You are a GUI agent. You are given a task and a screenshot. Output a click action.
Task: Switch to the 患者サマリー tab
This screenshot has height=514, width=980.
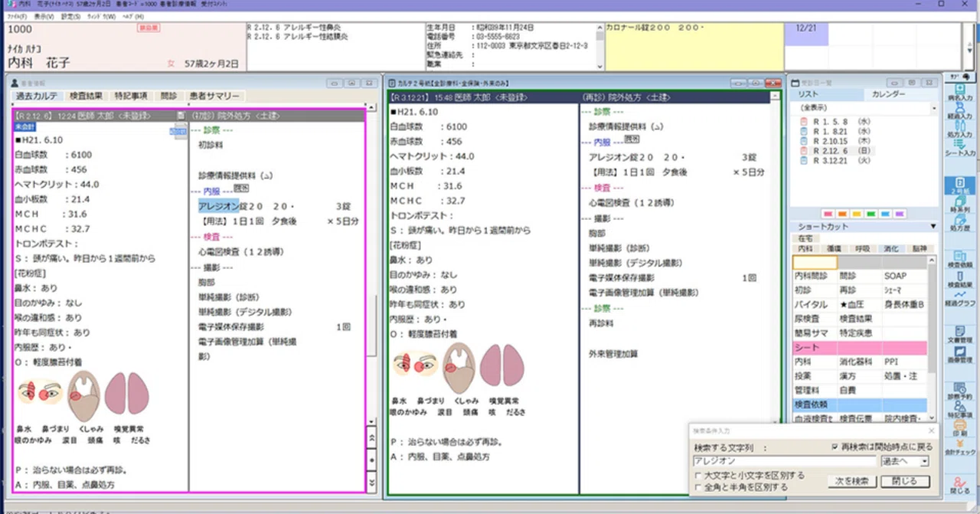(215, 96)
